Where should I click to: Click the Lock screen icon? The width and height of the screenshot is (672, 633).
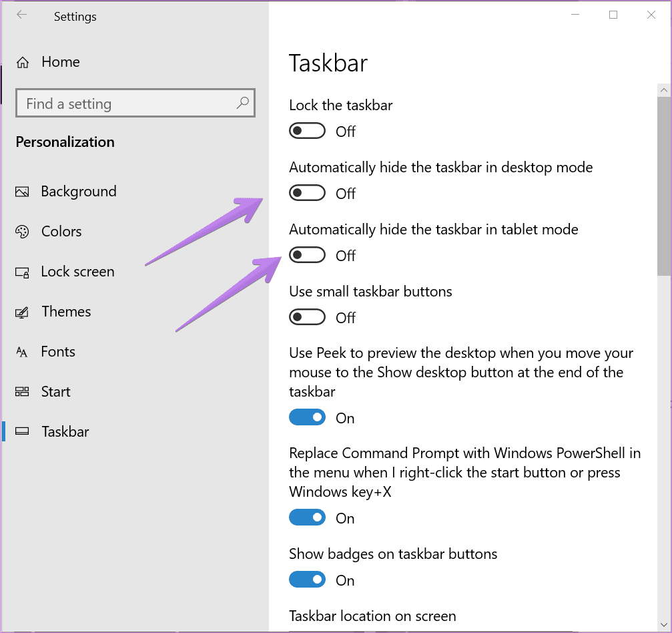pyautogui.click(x=22, y=272)
